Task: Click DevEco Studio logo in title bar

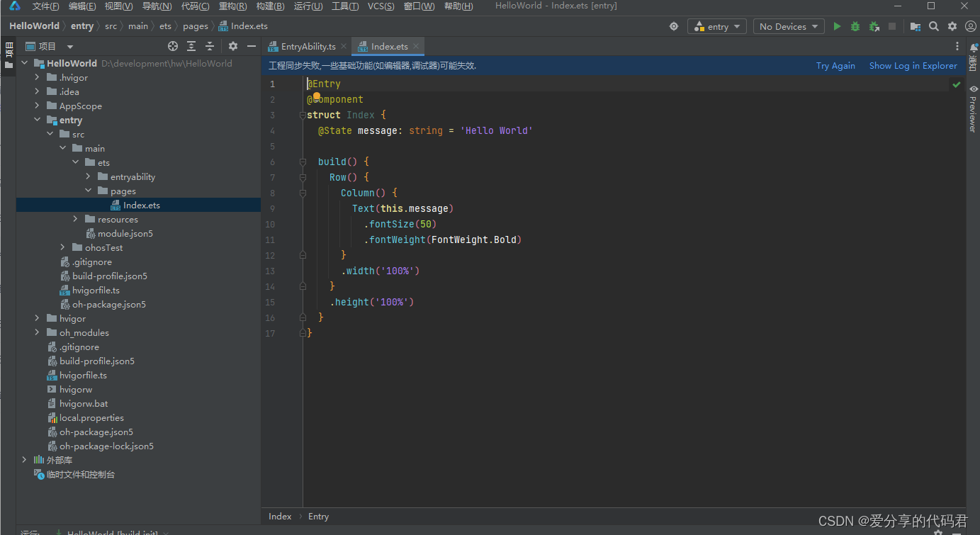Action: click(x=14, y=6)
